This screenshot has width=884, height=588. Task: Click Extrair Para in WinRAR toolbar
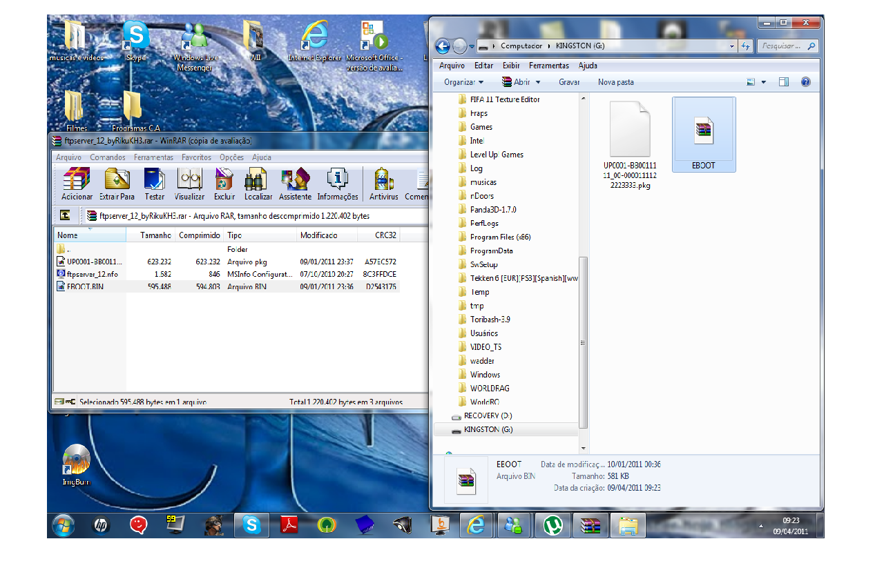117,184
